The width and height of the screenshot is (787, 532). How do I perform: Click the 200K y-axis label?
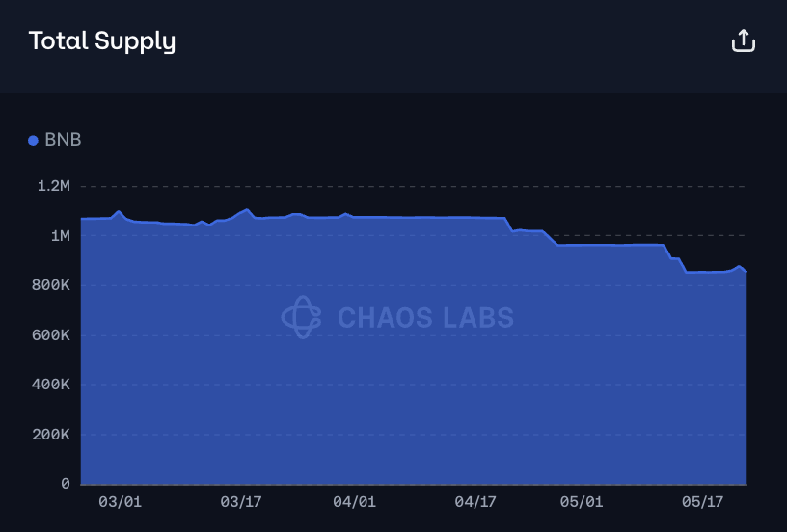(x=51, y=435)
